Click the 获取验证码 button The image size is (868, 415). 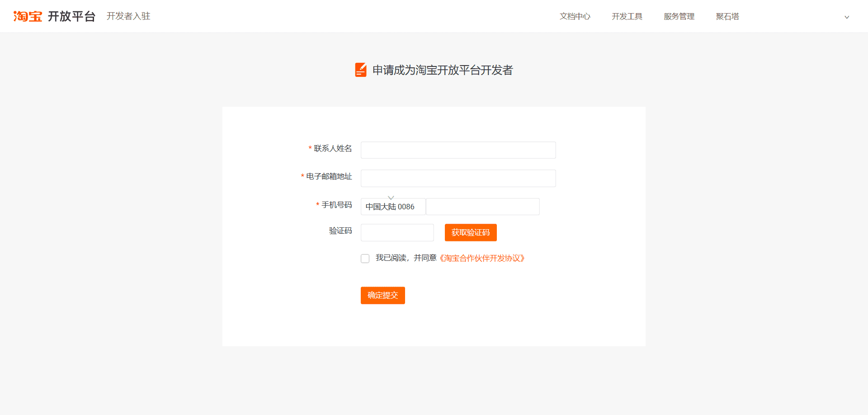[471, 232]
